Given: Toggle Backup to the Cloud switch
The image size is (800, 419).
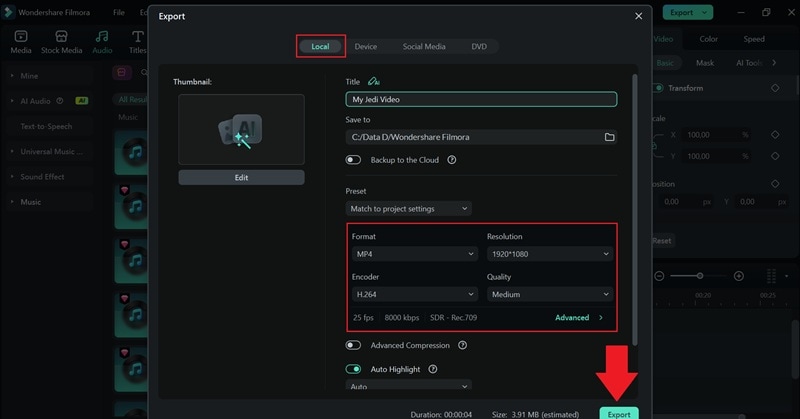Looking at the screenshot, I should (353, 160).
